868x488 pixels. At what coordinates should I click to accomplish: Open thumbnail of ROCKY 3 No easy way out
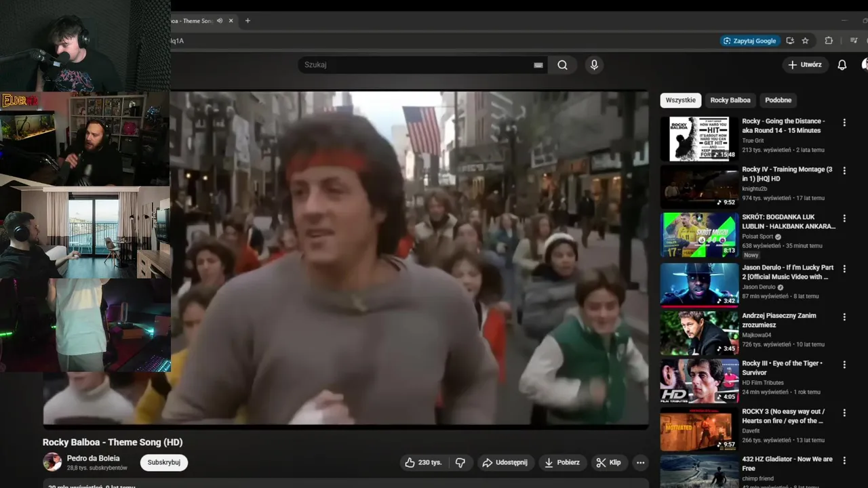coord(699,429)
